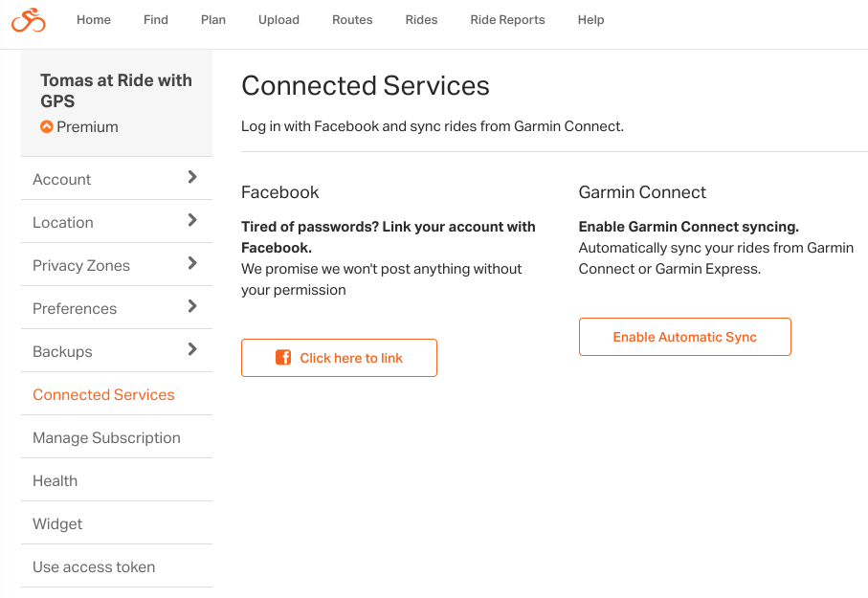Expand the Preferences chevron
This screenshot has width=868, height=598.
coord(192,306)
